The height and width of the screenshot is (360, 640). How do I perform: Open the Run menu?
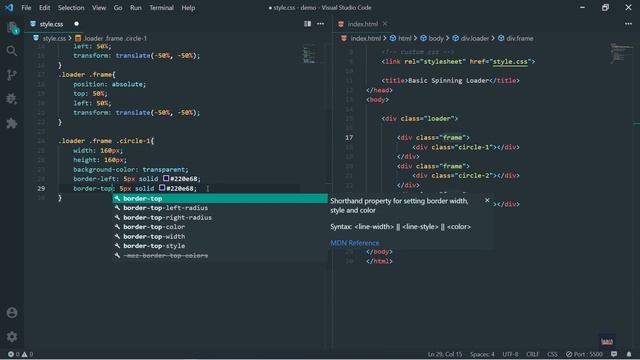(x=136, y=8)
